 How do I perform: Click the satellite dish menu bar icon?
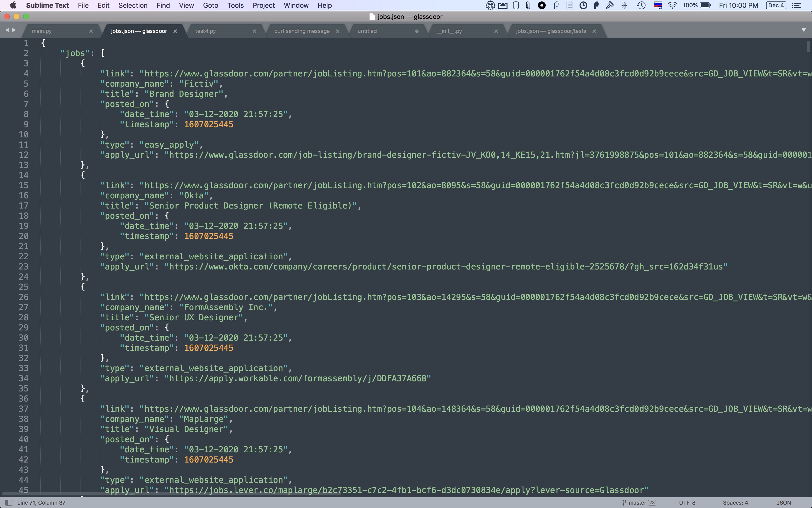coord(610,5)
